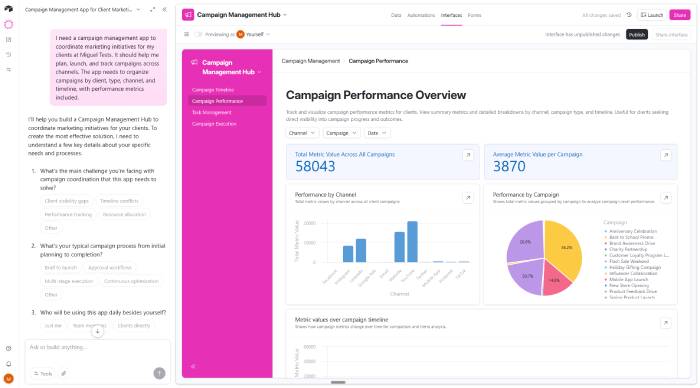Click the 58043 total metric value

coord(315,167)
